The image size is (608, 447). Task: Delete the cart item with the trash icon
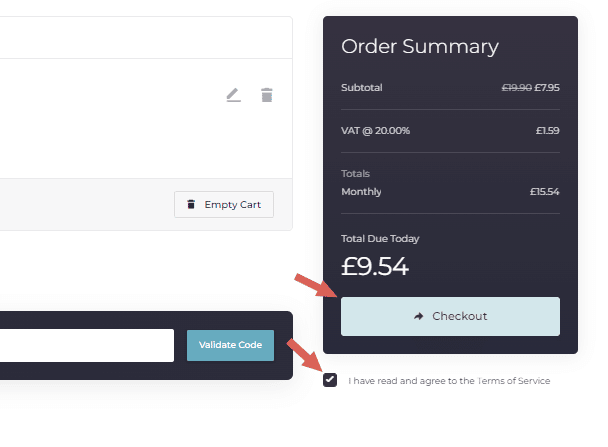coord(267,95)
